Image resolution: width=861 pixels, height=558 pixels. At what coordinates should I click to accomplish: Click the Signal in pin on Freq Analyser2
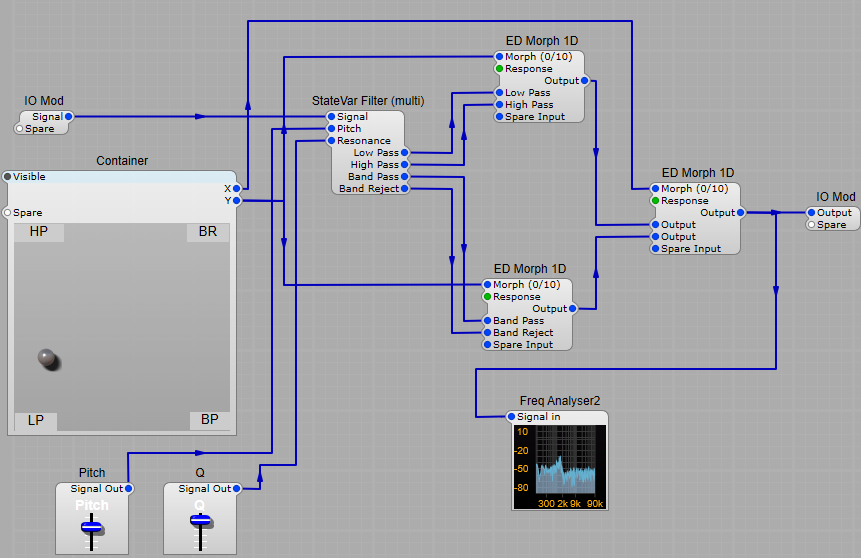coord(512,417)
